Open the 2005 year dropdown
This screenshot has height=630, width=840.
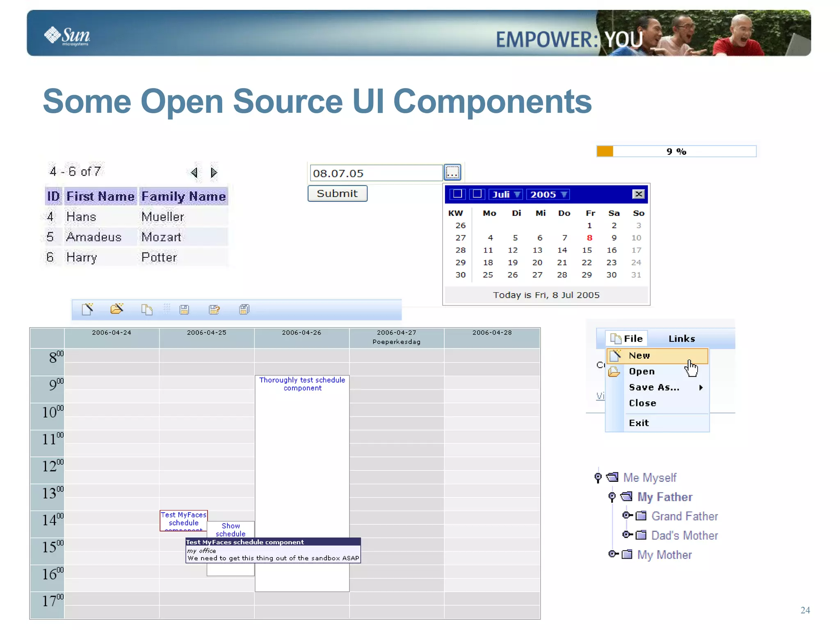click(548, 194)
